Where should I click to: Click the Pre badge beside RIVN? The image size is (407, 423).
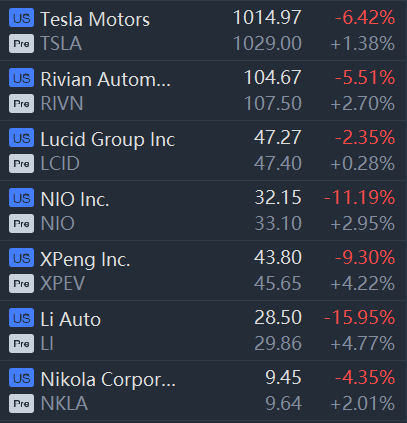(21, 104)
